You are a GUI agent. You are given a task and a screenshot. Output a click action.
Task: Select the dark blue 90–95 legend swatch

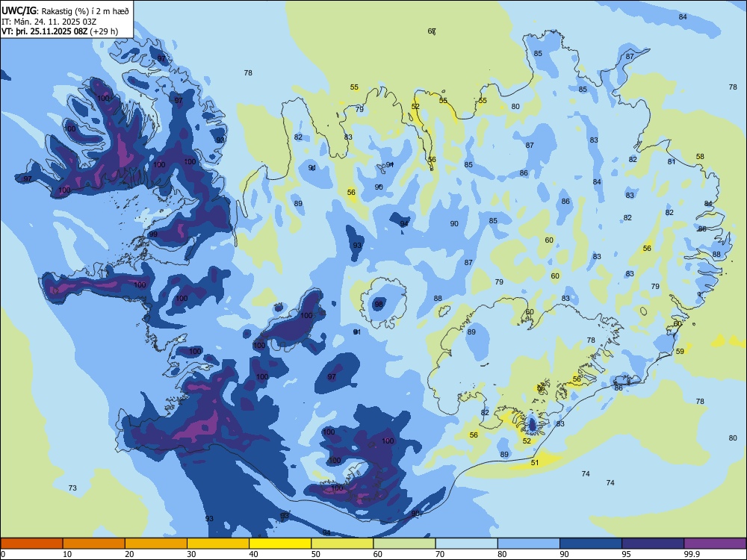pyautogui.click(x=591, y=544)
